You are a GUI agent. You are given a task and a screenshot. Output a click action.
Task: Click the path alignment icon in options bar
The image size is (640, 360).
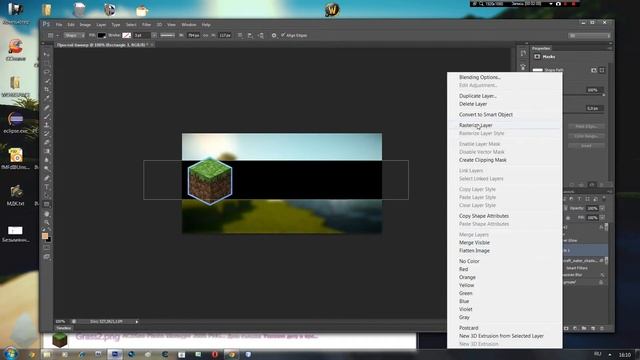(250, 36)
